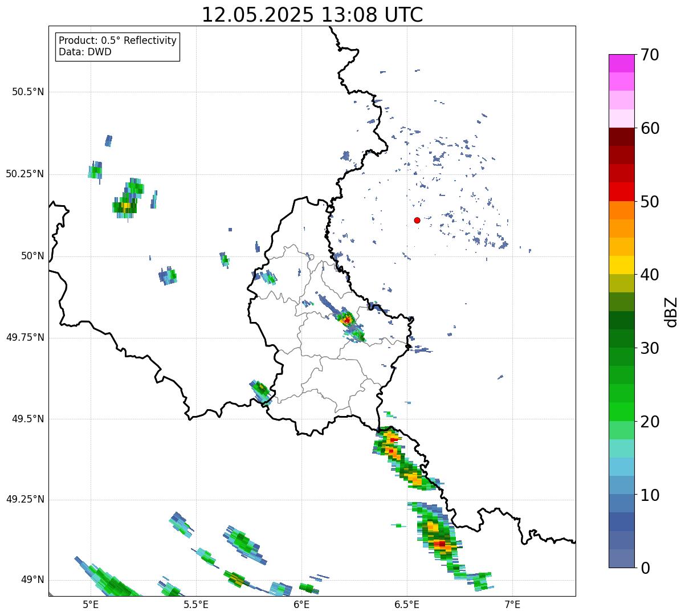The width and height of the screenshot is (685, 616).
Task: Click the magenta swatch at top of colorbar
Action: point(621,63)
